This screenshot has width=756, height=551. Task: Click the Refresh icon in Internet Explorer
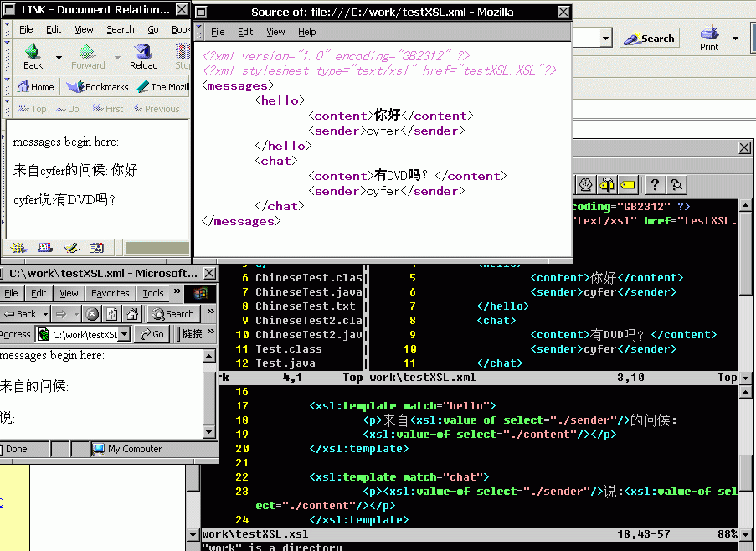coord(112,314)
